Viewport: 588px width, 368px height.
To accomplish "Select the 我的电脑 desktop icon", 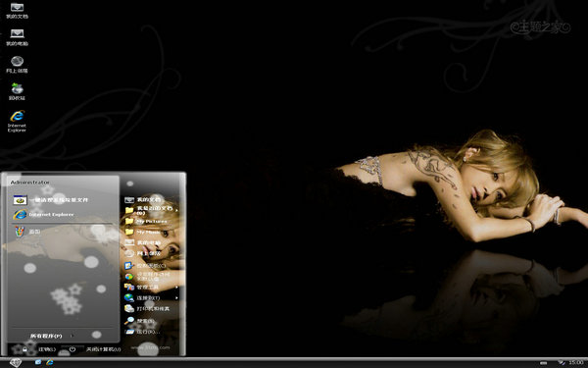I will pyautogui.click(x=17, y=38).
